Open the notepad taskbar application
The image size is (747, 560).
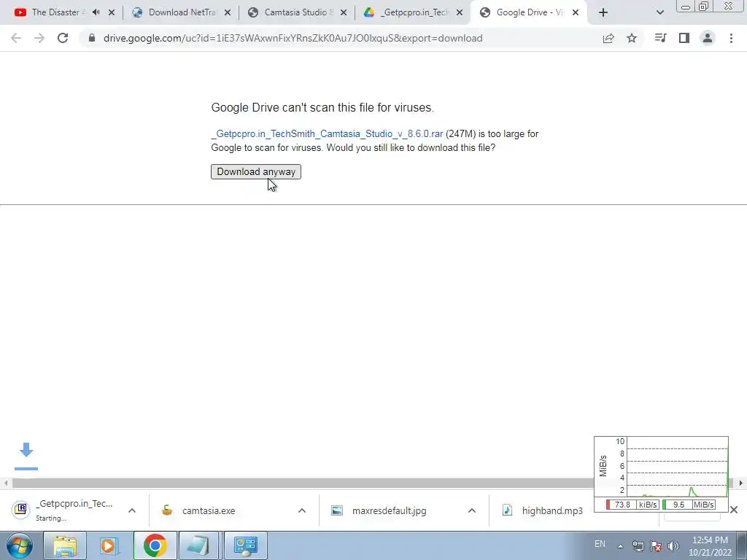(198, 545)
